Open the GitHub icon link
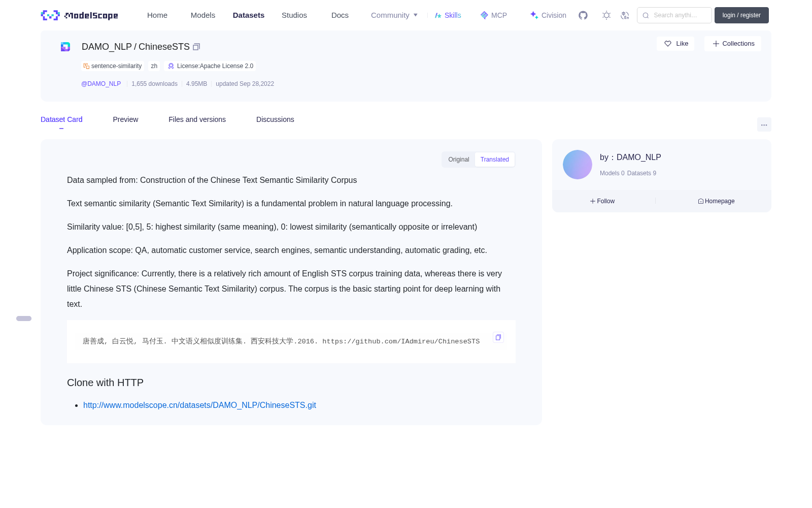The width and height of the screenshot is (812, 508). [583, 15]
